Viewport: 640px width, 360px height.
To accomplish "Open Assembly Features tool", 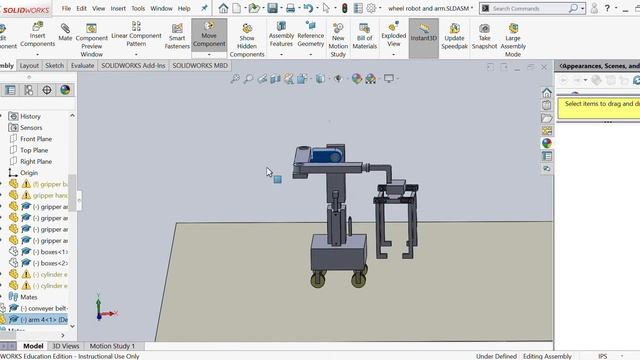I will point(281,35).
